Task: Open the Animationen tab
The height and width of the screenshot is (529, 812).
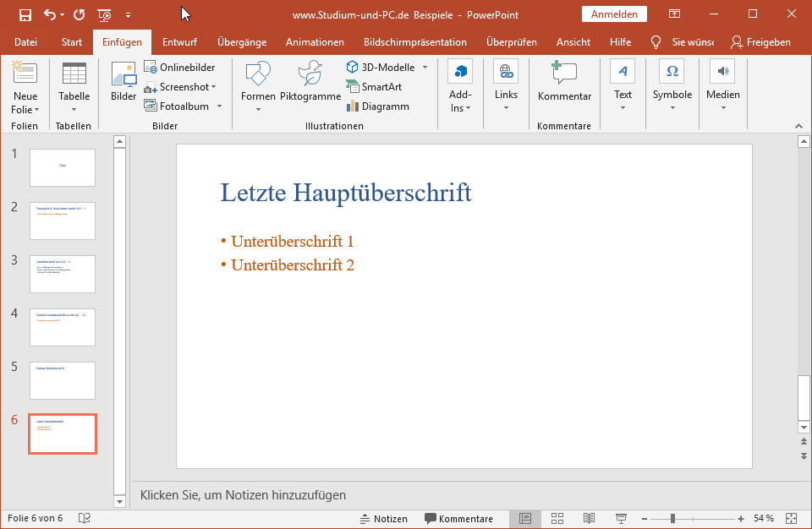Action: pos(315,42)
